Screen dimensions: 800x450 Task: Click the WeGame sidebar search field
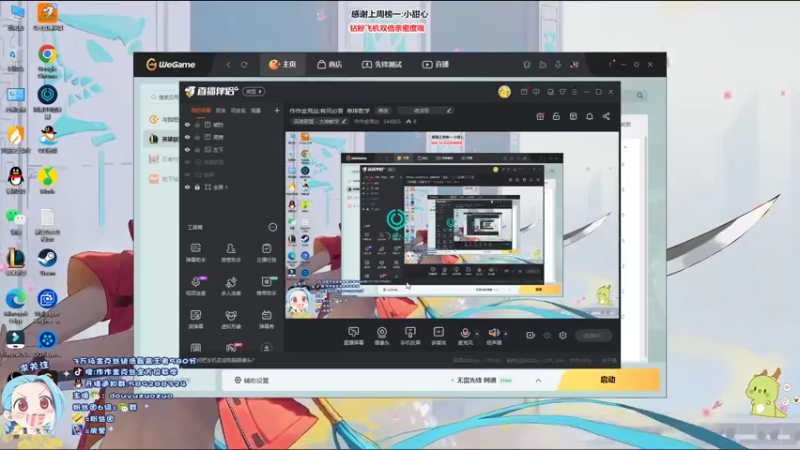(x=163, y=97)
